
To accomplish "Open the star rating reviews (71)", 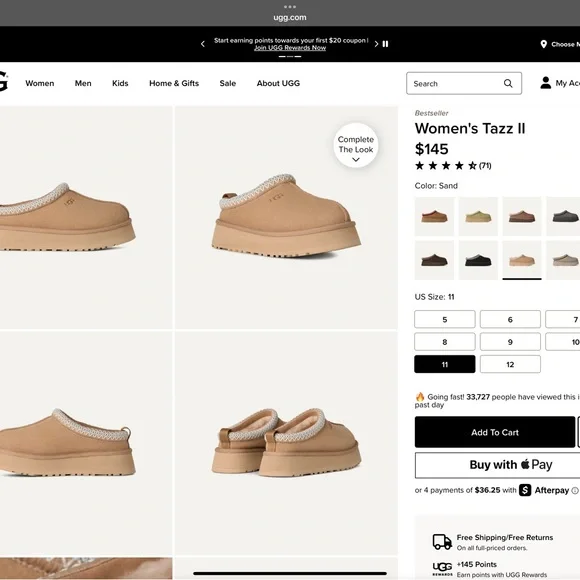I will [x=453, y=165].
